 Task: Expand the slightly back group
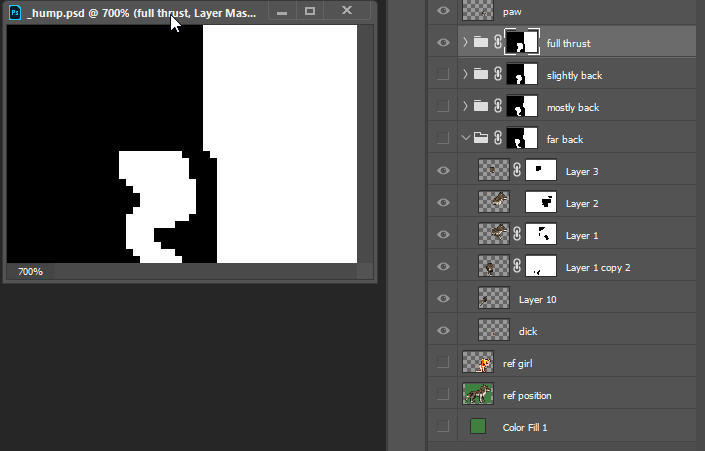point(465,75)
